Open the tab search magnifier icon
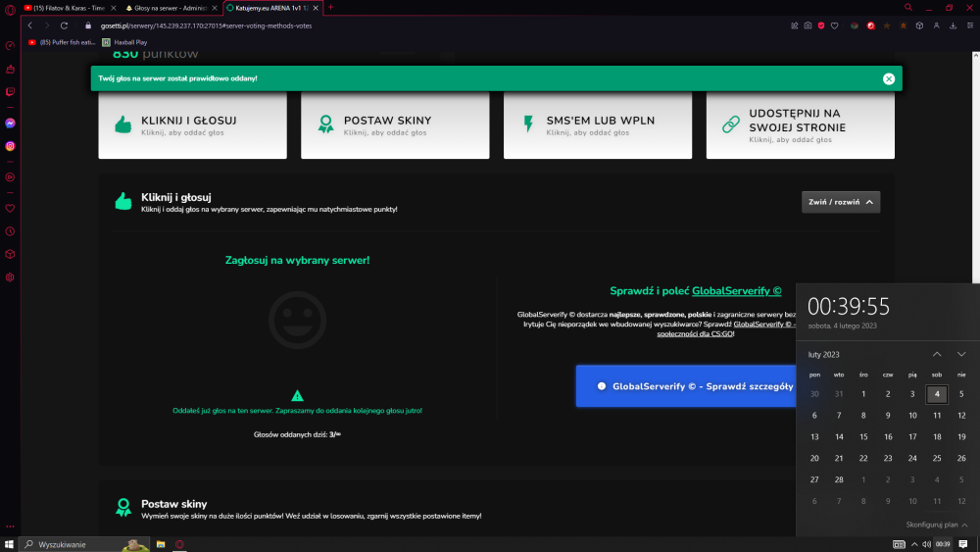This screenshot has height=552, width=980. (x=908, y=8)
